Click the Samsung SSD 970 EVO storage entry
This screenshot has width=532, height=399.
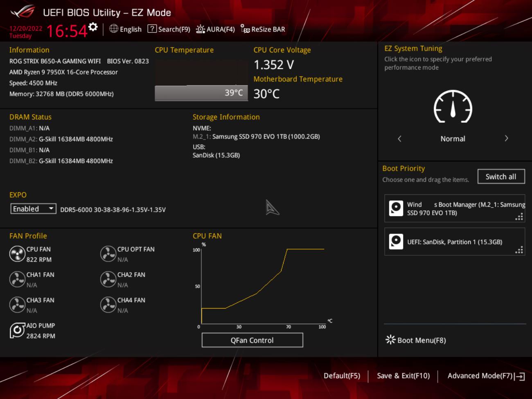click(256, 137)
